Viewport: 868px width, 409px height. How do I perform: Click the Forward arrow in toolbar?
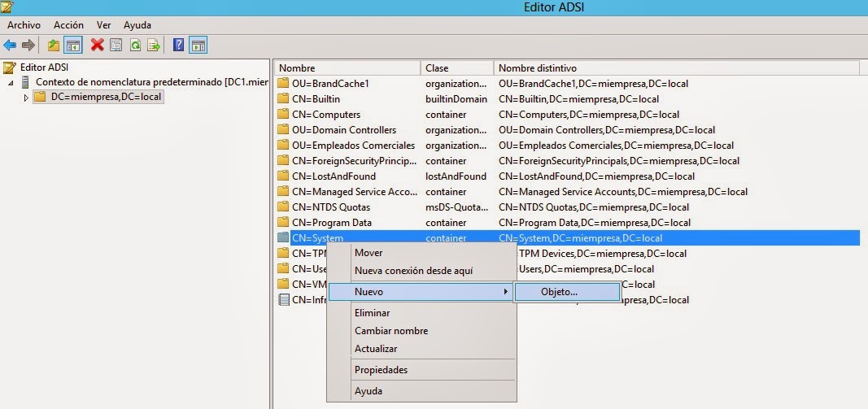[28, 45]
